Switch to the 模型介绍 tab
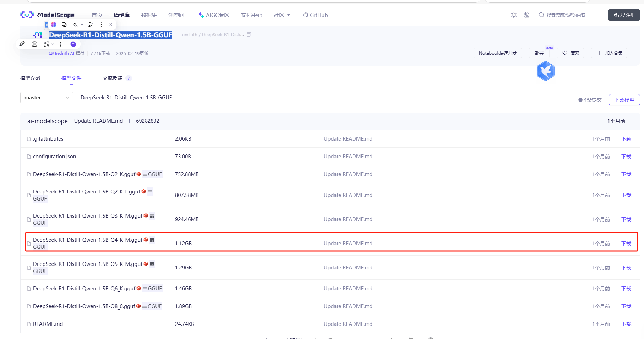This screenshot has width=644, height=339. tap(30, 78)
